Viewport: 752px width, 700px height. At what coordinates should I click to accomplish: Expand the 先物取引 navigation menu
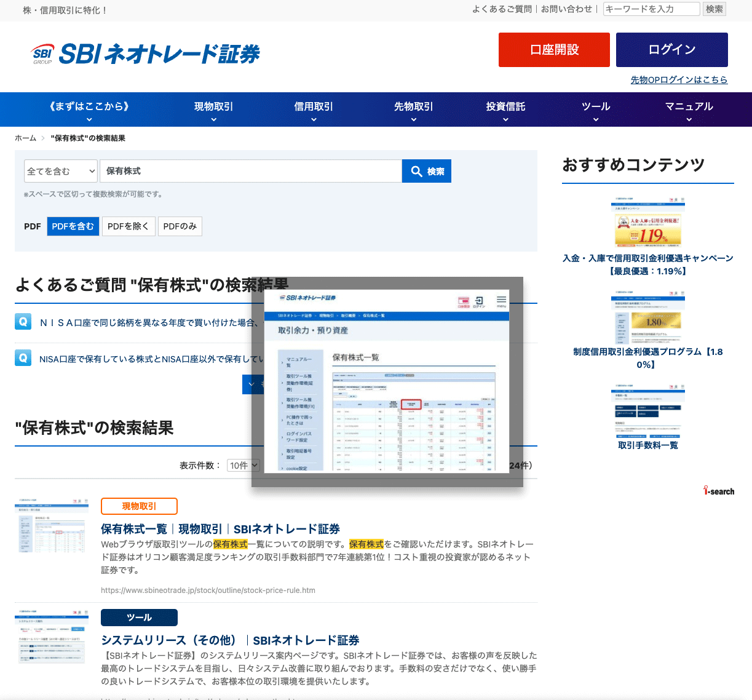[413, 109]
